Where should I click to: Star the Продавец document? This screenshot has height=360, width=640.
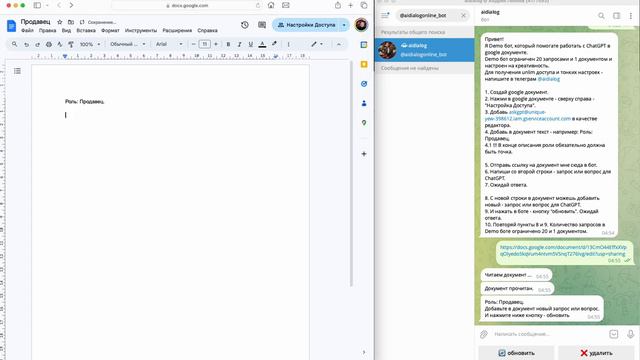coord(60,22)
